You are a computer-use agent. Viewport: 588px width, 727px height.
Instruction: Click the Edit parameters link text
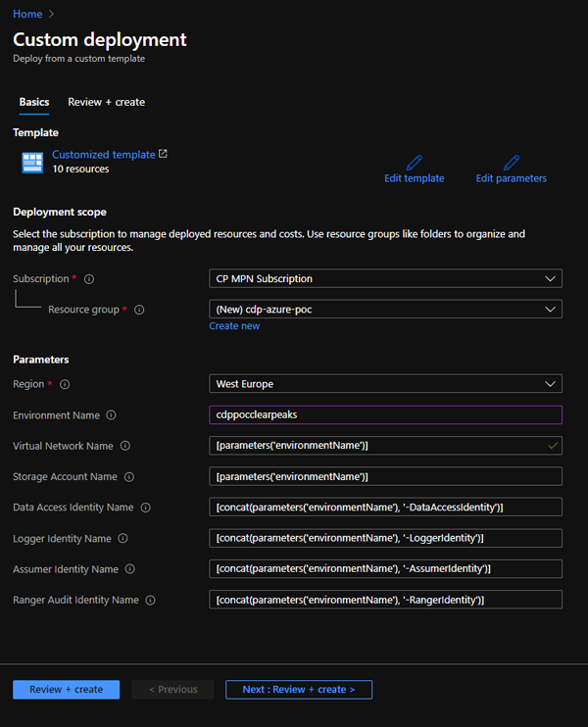tap(511, 178)
